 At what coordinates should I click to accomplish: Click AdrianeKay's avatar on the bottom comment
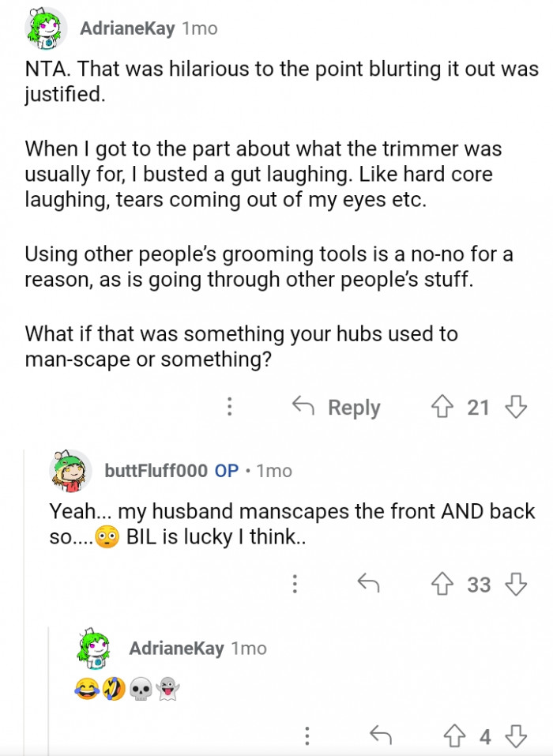click(x=94, y=649)
